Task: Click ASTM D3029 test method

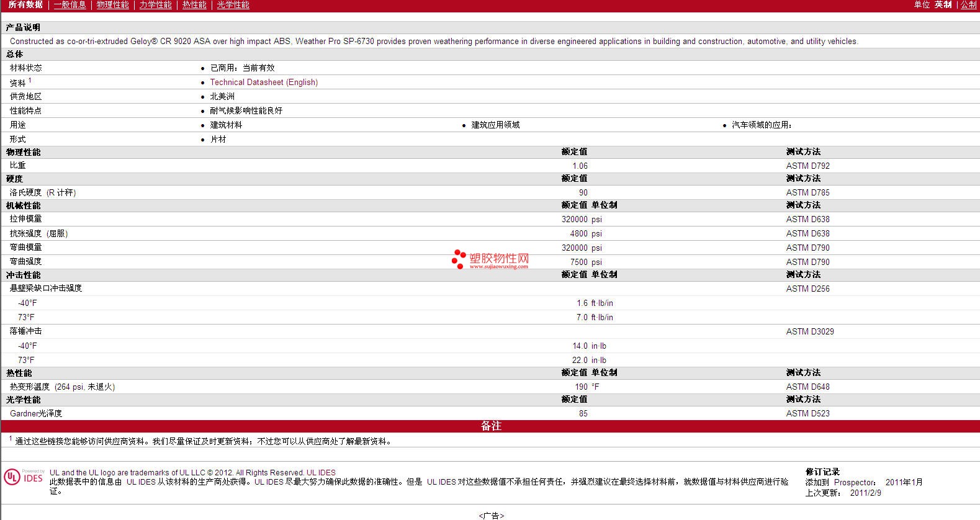Action: pos(810,331)
